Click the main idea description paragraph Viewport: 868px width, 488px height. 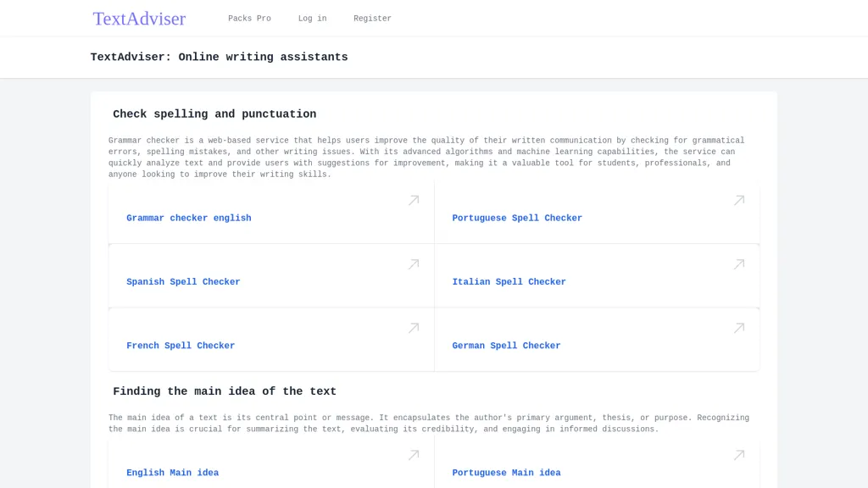(429, 424)
